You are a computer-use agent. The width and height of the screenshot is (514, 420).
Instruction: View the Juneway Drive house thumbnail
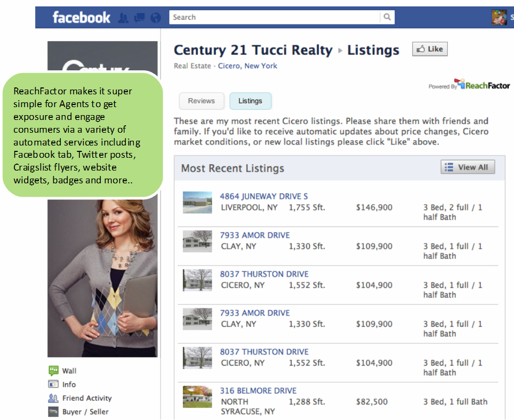197,203
